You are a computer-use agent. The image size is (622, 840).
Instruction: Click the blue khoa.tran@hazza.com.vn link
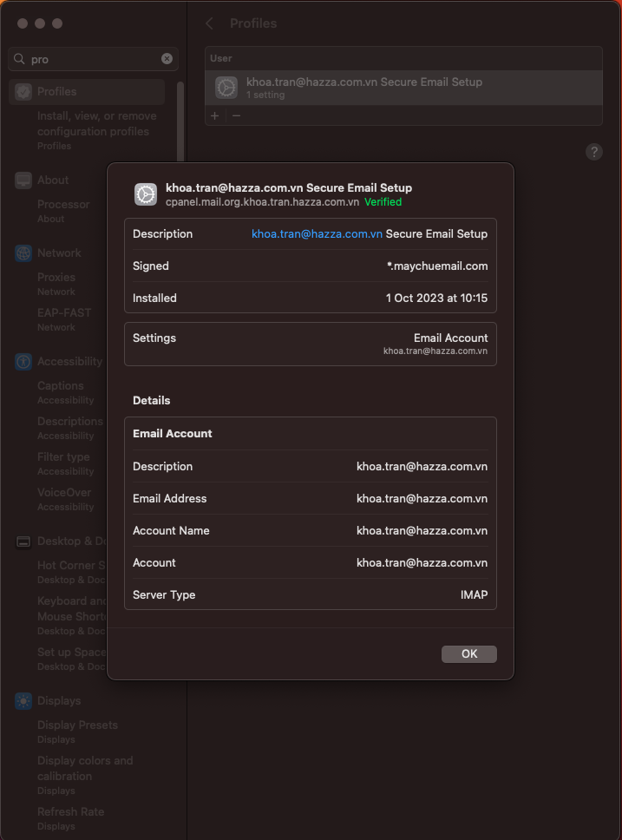pyautogui.click(x=317, y=234)
